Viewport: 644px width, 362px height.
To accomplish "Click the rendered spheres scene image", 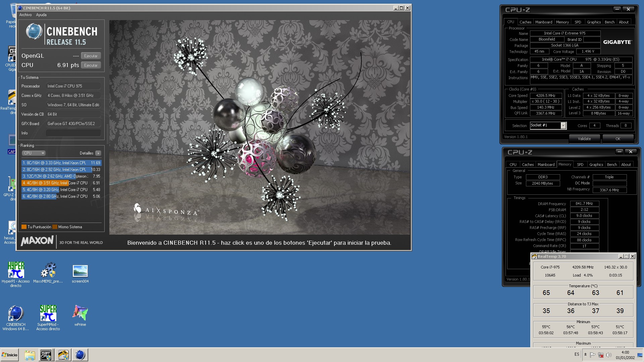I will click(260, 127).
